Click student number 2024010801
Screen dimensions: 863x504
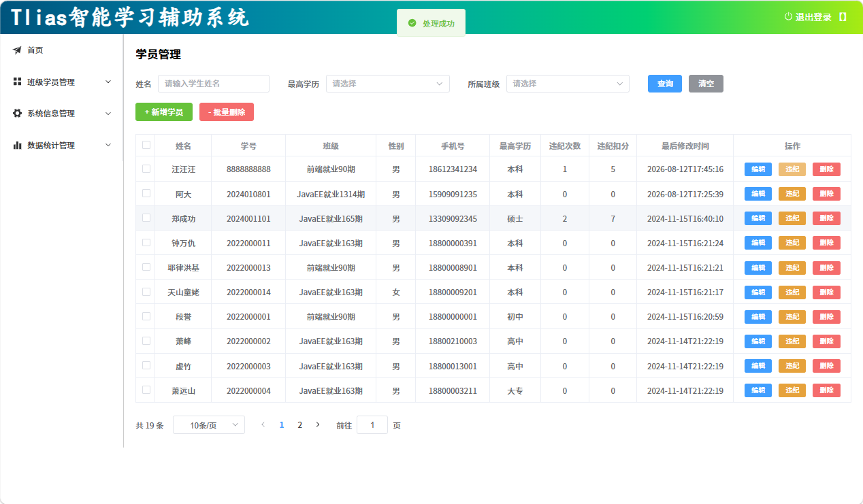point(248,195)
